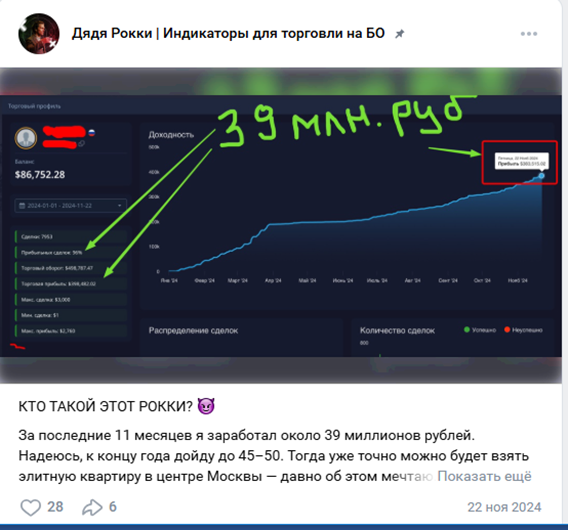Click the chart endpoint marker dot

pos(541,176)
